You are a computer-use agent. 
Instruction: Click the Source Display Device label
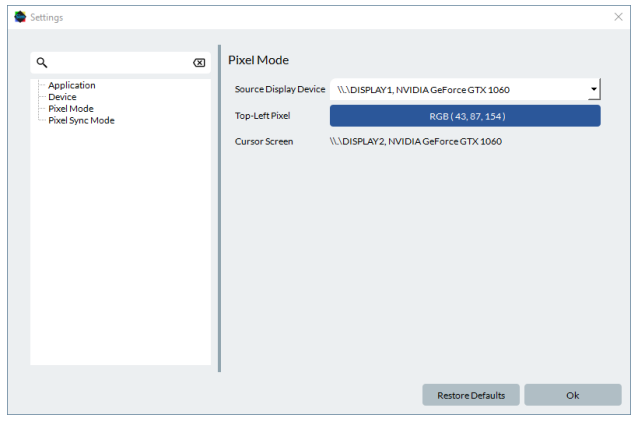pyautogui.click(x=279, y=90)
